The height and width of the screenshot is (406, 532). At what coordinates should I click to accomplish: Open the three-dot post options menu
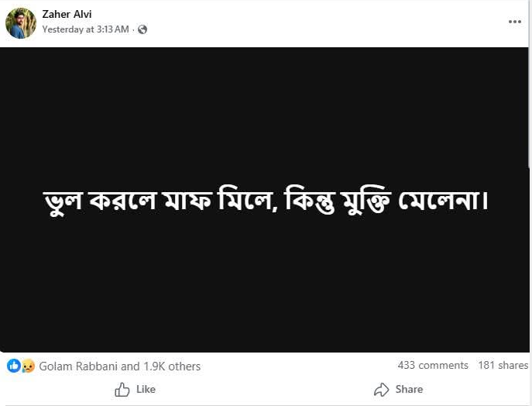tap(515, 22)
